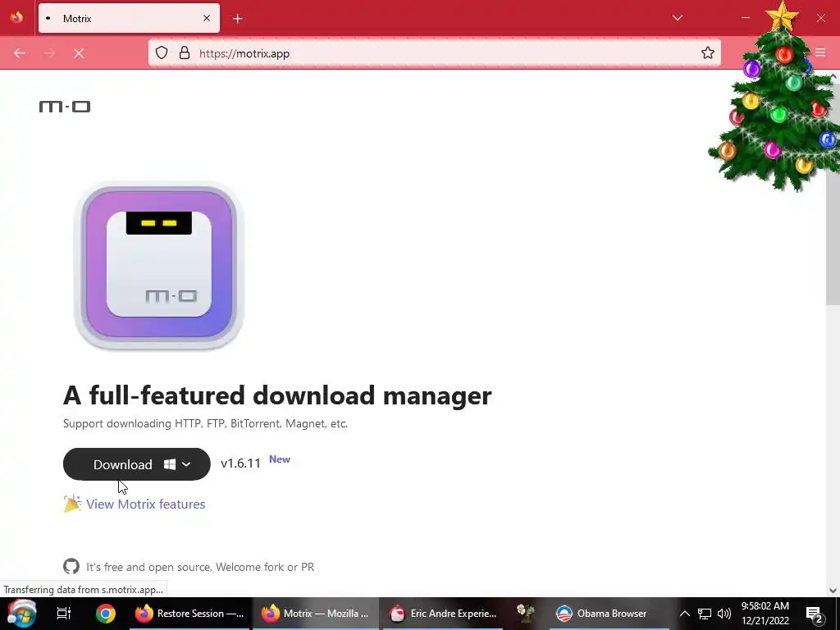Click the padlock site information icon
Viewport: 840px width, 630px height.
(x=185, y=53)
